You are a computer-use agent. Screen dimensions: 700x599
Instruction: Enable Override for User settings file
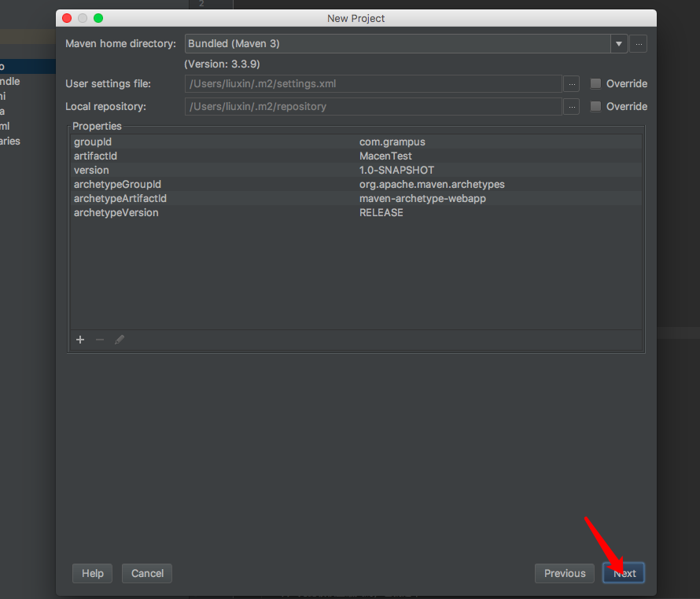[x=595, y=83]
